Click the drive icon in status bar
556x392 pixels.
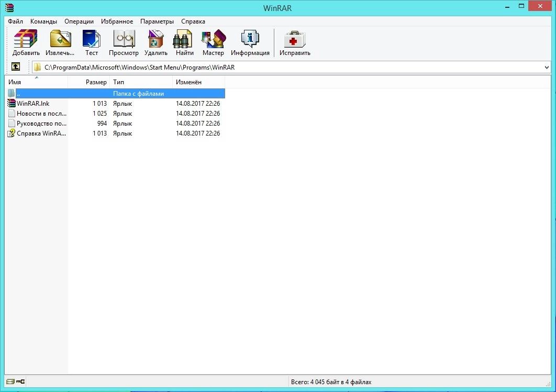coord(10,382)
